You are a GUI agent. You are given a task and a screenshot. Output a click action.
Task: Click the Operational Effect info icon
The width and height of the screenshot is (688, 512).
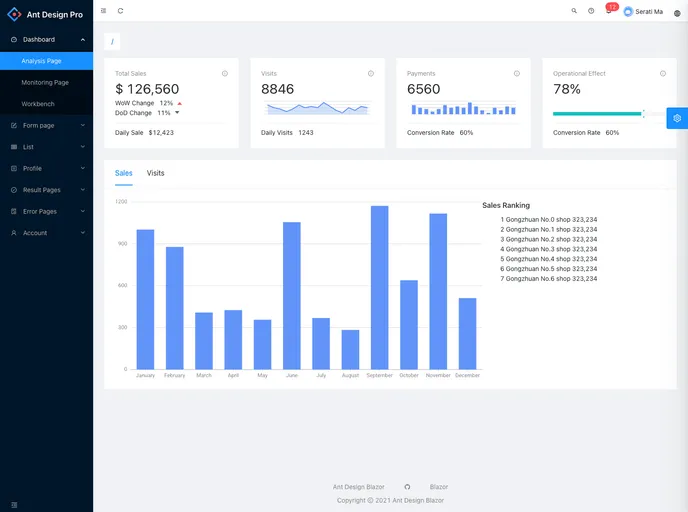[662, 73]
